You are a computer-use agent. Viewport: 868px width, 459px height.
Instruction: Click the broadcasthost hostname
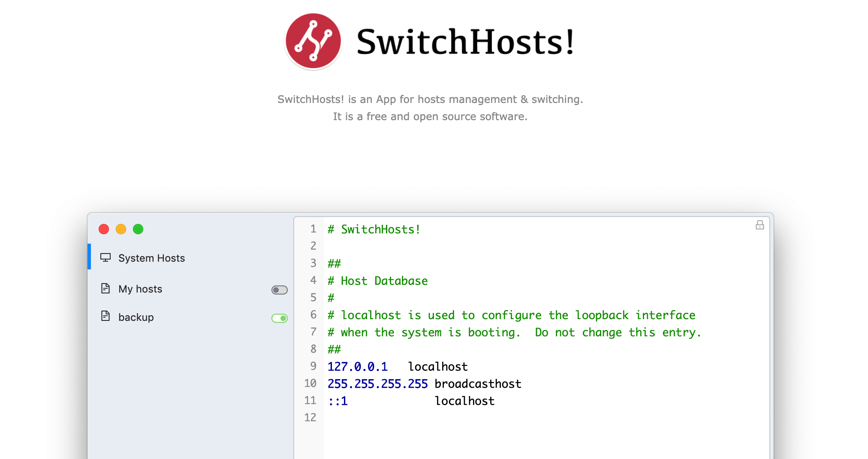coord(478,384)
